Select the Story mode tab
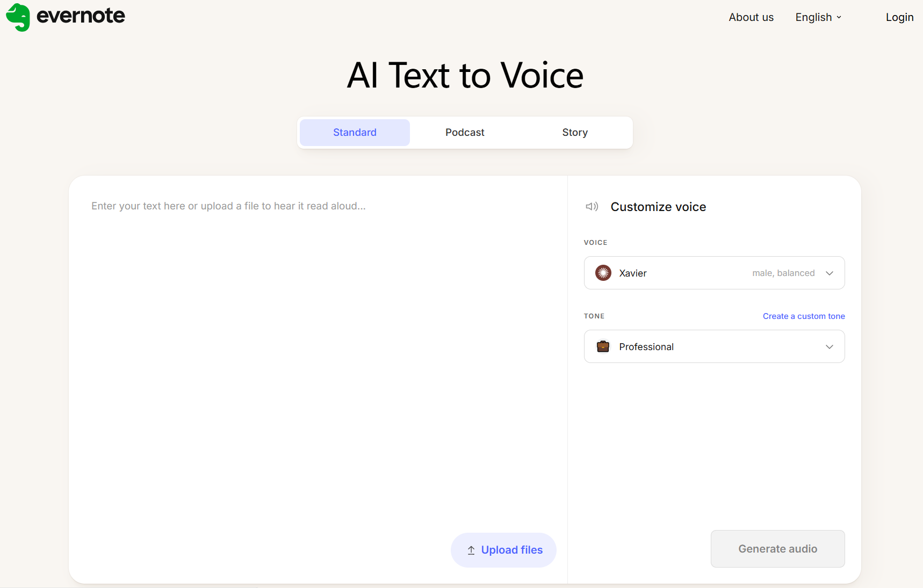The width and height of the screenshot is (923, 588). click(x=574, y=133)
